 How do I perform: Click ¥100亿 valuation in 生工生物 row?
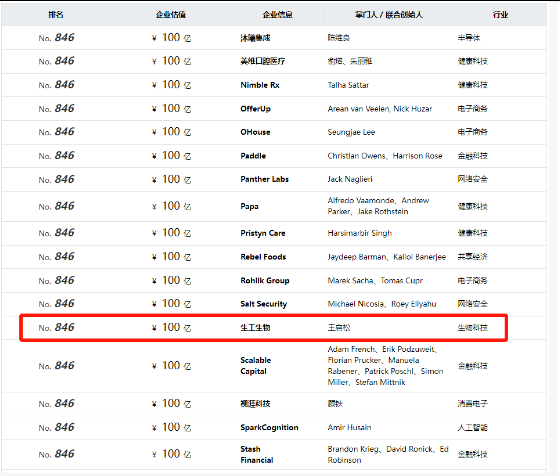pos(171,327)
